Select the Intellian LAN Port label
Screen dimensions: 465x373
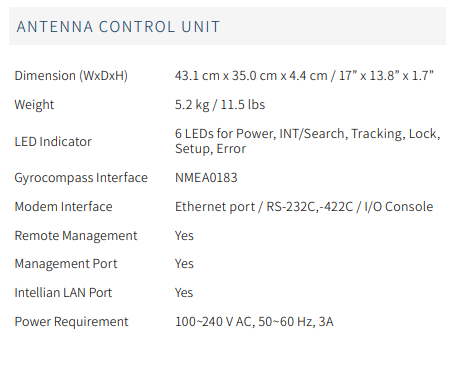pos(63,293)
